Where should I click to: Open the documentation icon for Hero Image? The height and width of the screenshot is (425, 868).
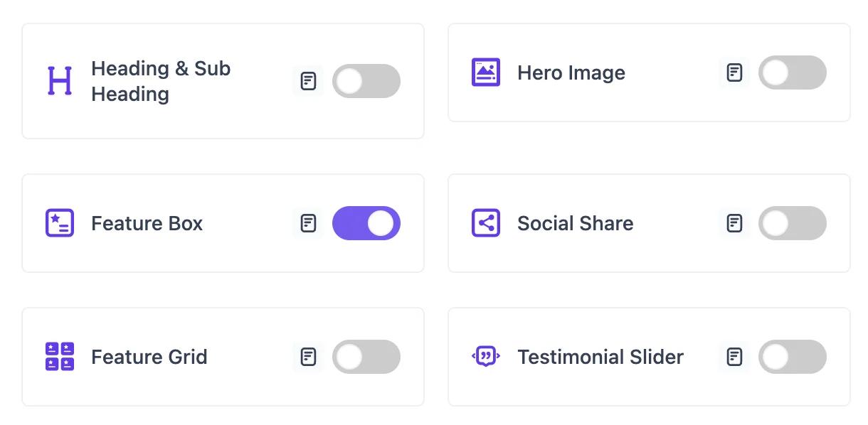(x=734, y=72)
